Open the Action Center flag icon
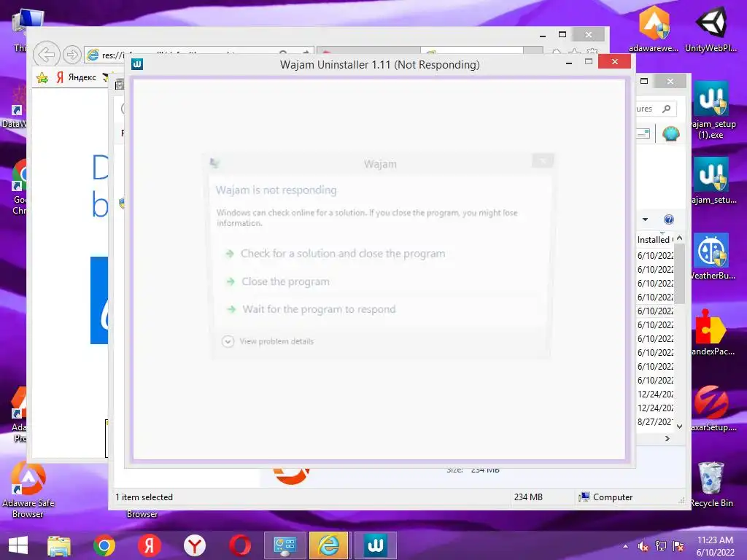747x560 pixels. tap(678, 546)
